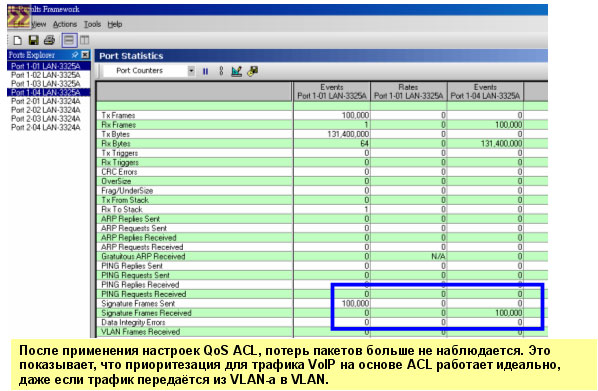Click the yellow tools icon beside chart
The width and height of the screenshot is (598, 391).
pos(253,71)
